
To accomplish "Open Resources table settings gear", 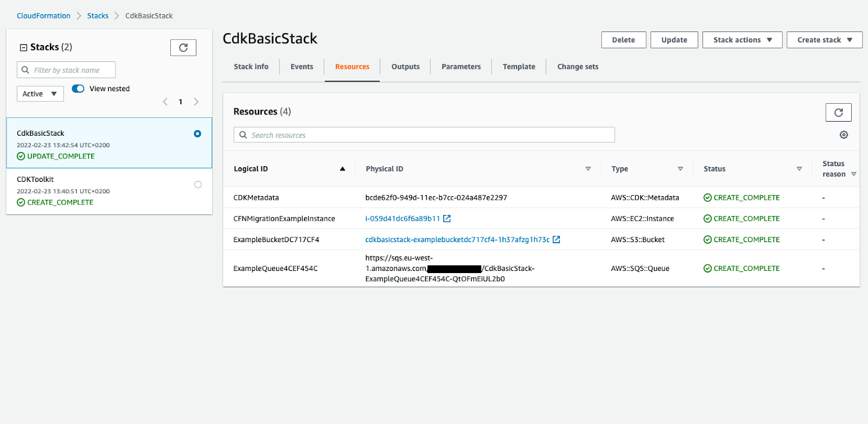I will tap(844, 135).
